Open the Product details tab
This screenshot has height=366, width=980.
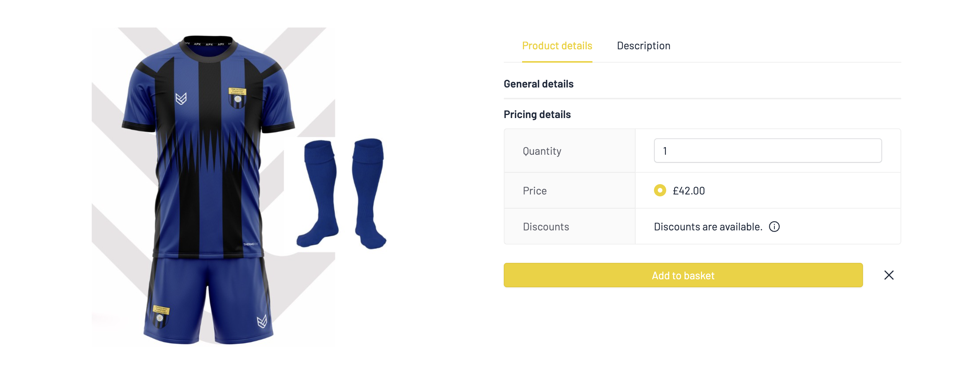pyautogui.click(x=557, y=46)
